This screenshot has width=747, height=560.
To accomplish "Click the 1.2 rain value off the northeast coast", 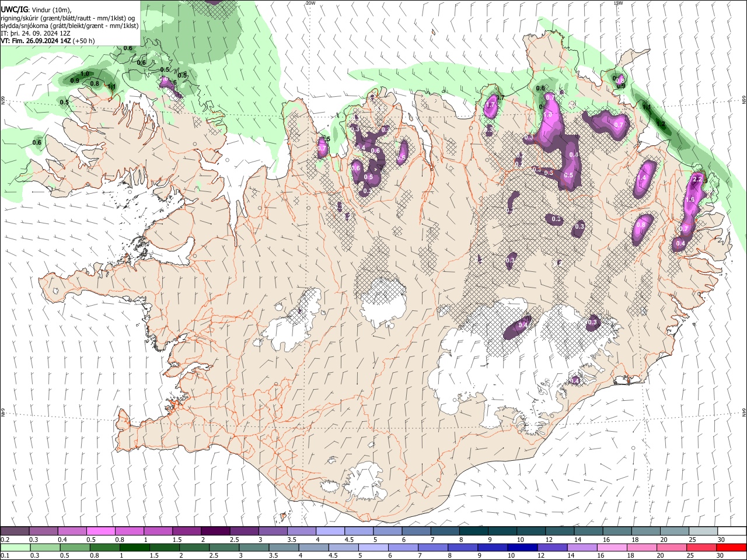I will pyautogui.click(x=661, y=124).
